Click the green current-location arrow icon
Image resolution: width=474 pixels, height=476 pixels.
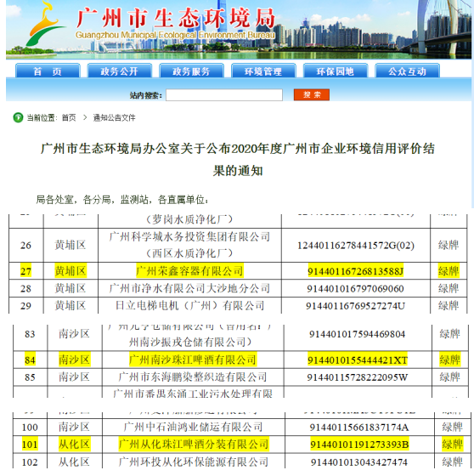[x=18, y=117]
